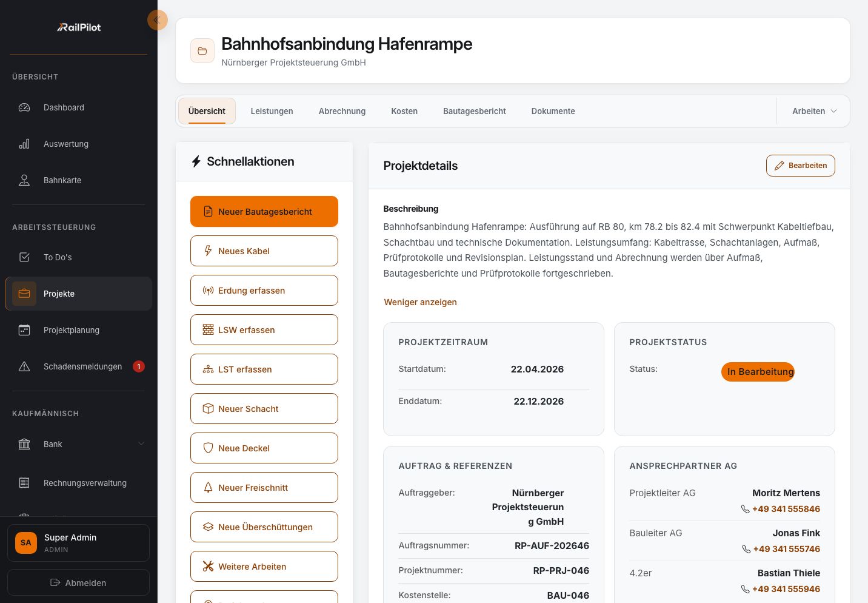Open the Kosten tab

pos(404,111)
